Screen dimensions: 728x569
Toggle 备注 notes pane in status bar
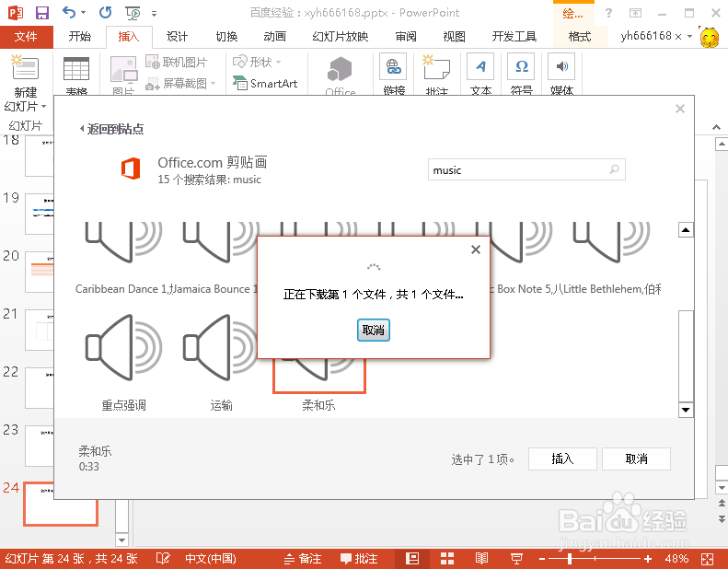[x=303, y=558]
